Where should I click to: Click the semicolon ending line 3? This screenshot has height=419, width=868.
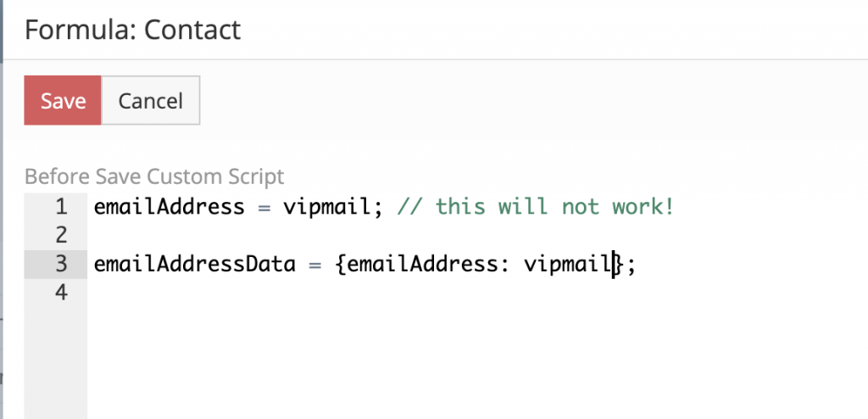coord(632,264)
